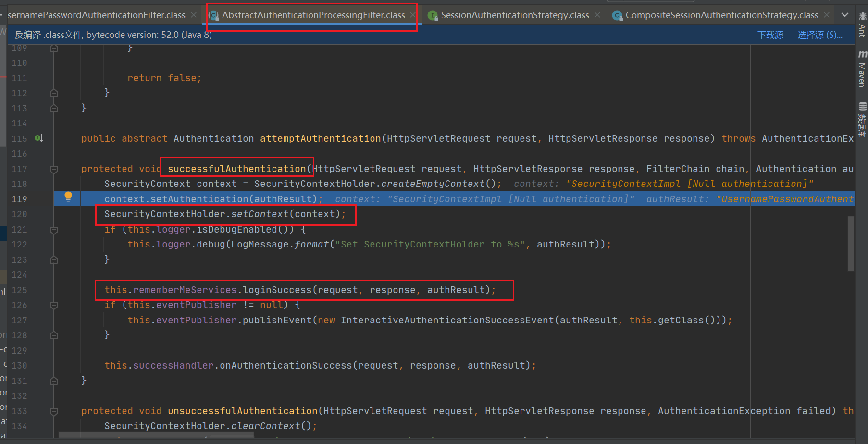
Task: Close the SessionAuthenticationStrategy.class tab
Action: coord(597,15)
